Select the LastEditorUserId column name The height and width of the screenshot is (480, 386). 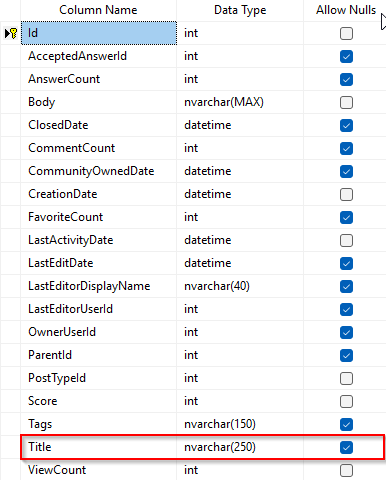tap(99, 309)
